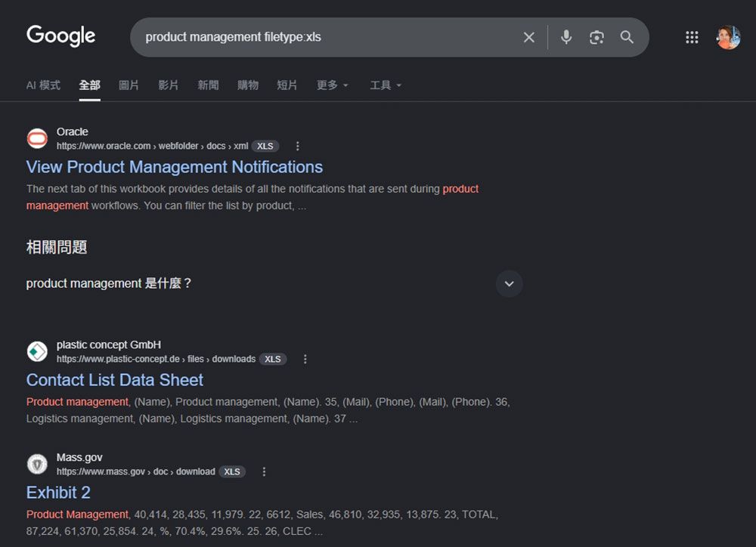Click the XLS badge on plastic concept result
Viewport: 756px width, 547px height.
click(x=273, y=359)
